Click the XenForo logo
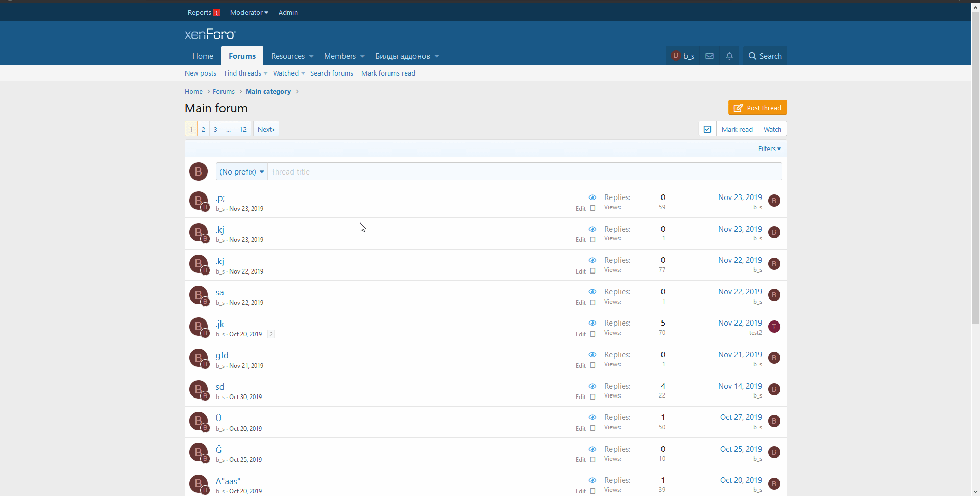Viewport: 980px width, 496px height. pyautogui.click(x=210, y=34)
